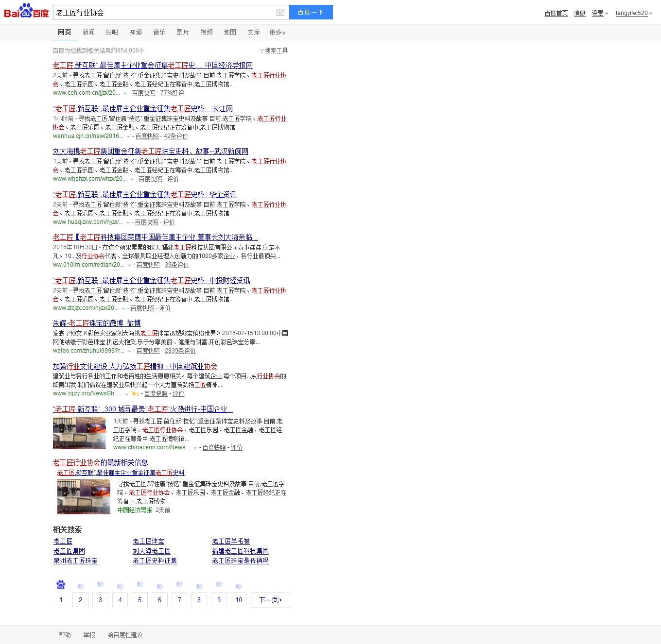Screen dimensions: 661x644
Task: Search related term 老工匠羊毛被
Action: pyautogui.click(x=231, y=541)
